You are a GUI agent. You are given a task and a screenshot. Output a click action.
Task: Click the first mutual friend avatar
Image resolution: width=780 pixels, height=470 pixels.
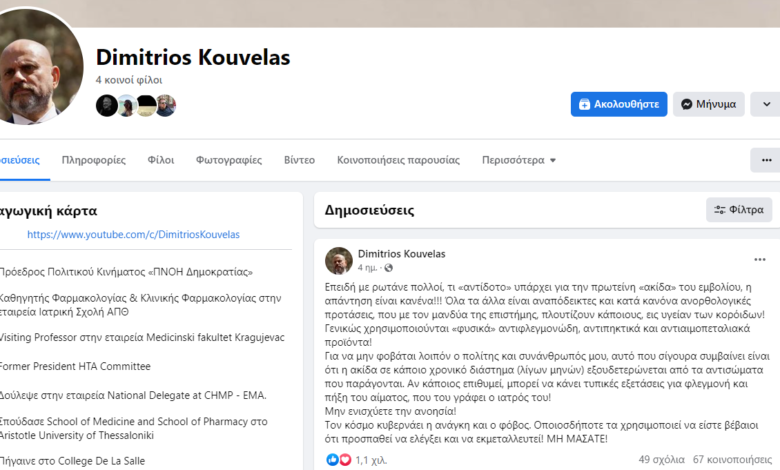[x=106, y=105]
